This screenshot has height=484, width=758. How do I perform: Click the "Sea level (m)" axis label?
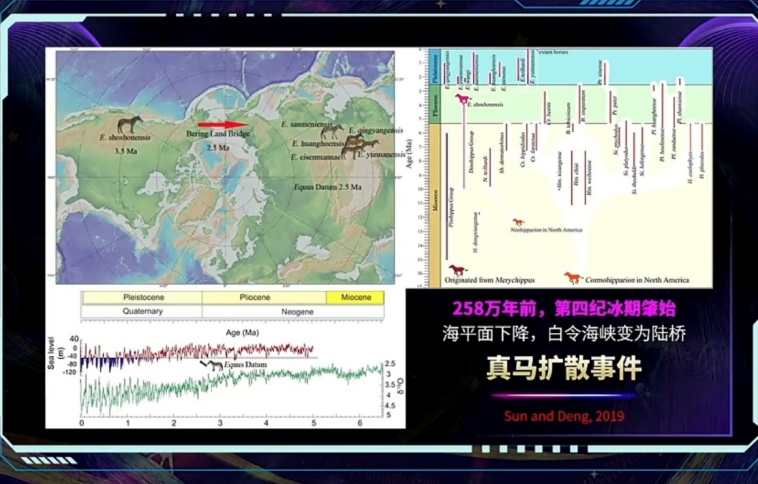coord(54,353)
